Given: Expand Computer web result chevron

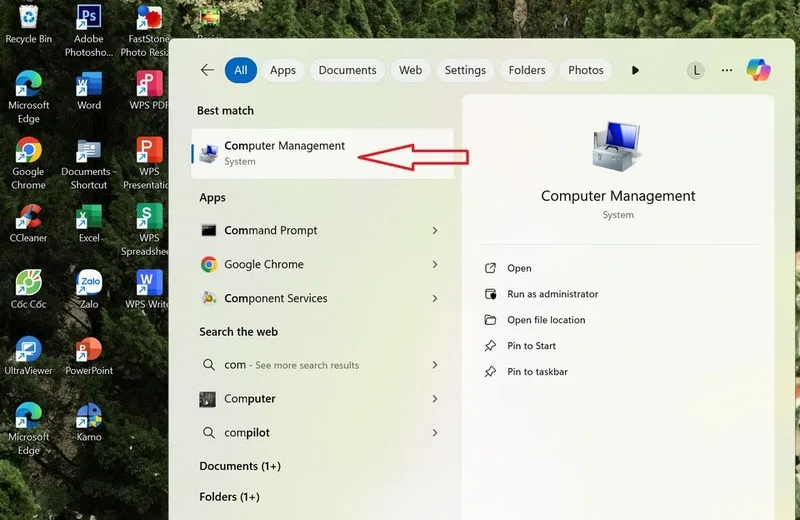Looking at the screenshot, I should tap(435, 399).
